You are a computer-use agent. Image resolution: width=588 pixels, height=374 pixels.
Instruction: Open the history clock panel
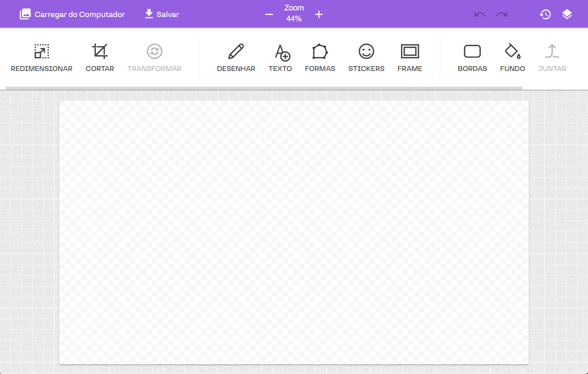545,14
